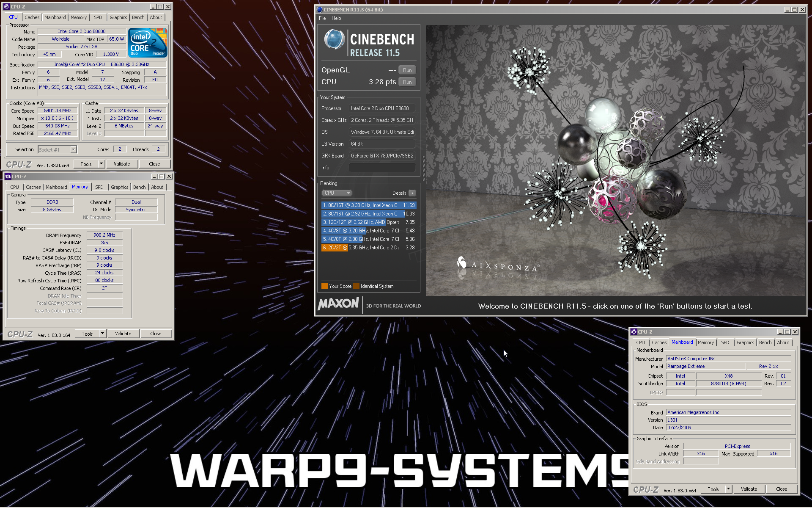This screenshot has width=812, height=508.
Task: Select ranking row 2 with score 10.33
Action: point(369,214)
